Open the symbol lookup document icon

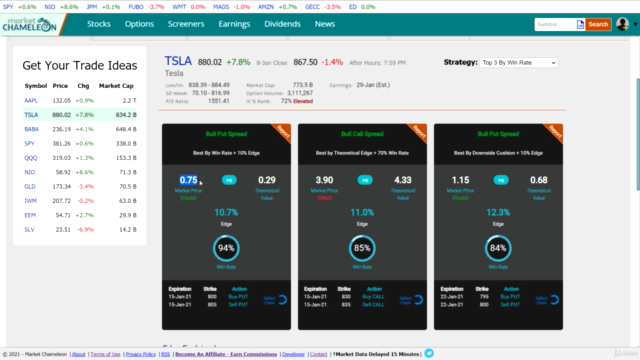click(x=580, y=24)
